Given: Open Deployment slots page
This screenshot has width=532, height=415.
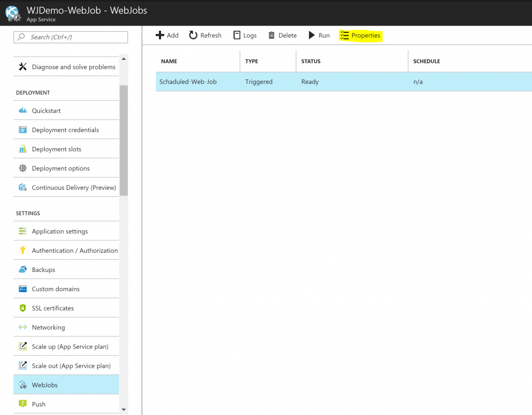Looking at the screenshot, I should click(x=66, y=149).
